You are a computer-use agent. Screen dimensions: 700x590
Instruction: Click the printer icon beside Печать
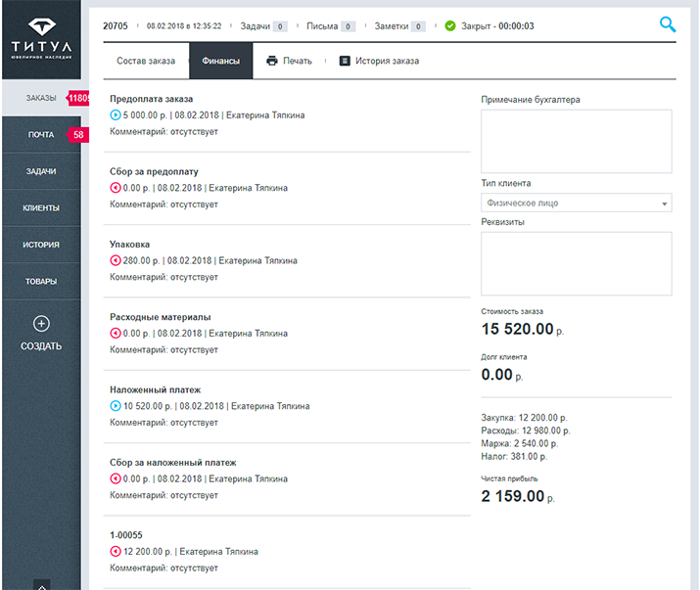[272, 61]
